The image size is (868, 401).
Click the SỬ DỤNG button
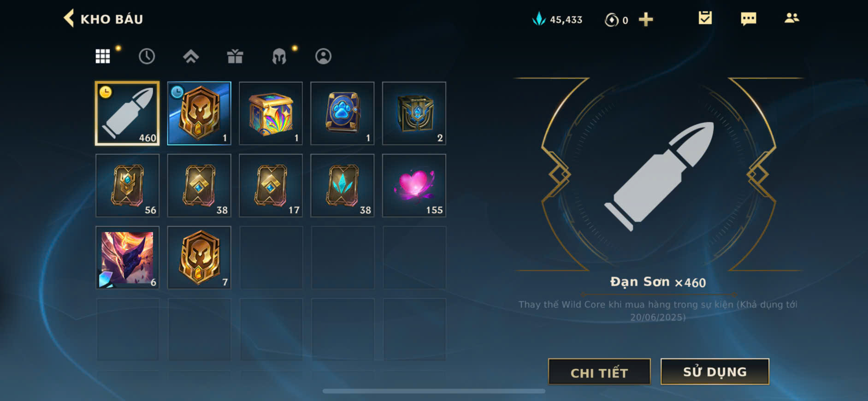[x=715, y=372]
